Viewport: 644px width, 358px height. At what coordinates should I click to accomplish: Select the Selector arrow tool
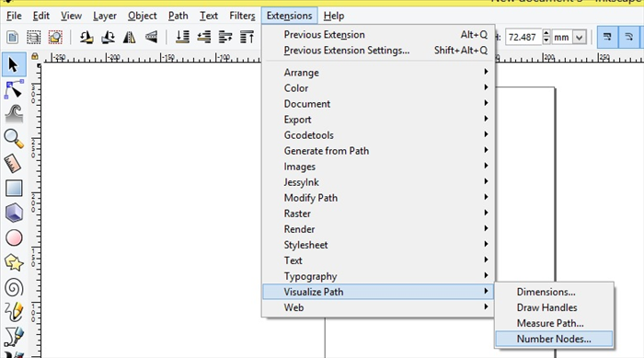[x=14, y=64]
